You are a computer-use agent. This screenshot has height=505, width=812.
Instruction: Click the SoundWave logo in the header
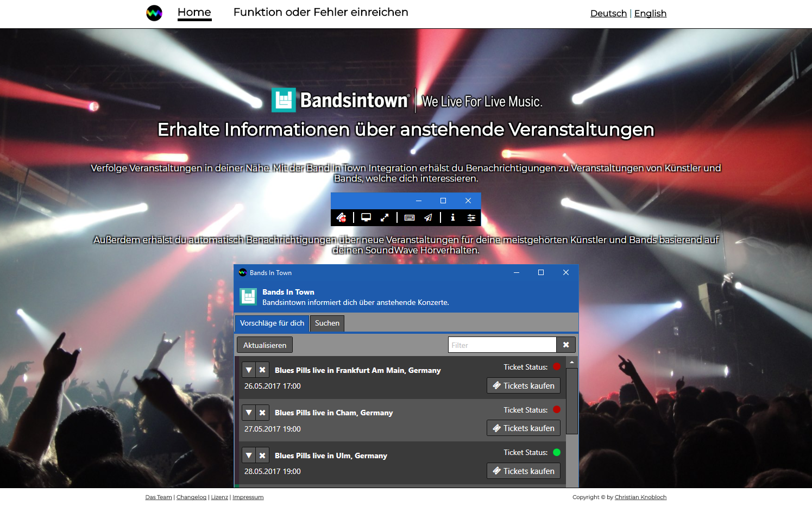click(154, 13)
